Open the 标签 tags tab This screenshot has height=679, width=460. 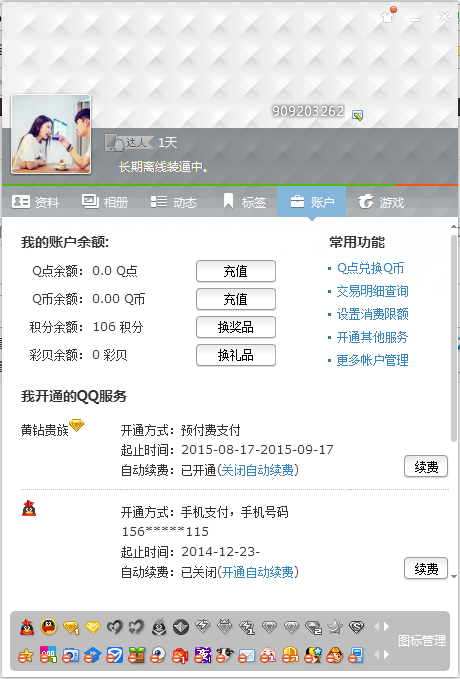point(244,202)
